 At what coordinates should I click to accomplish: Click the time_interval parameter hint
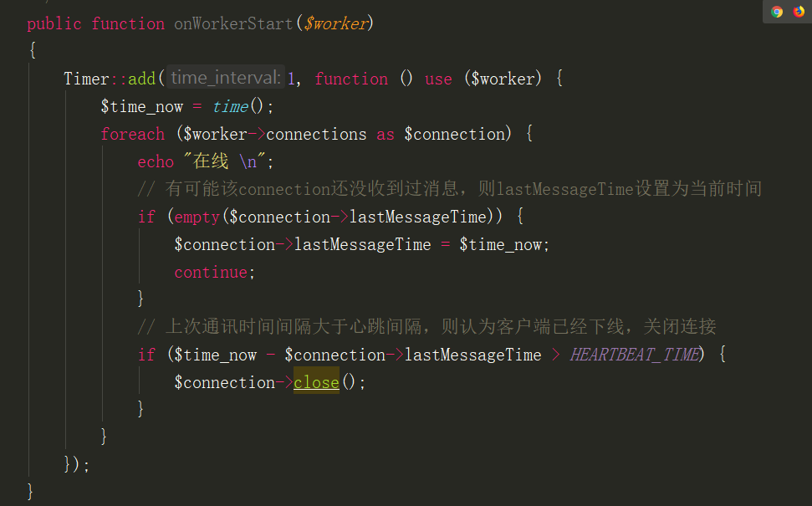tap(225, 79)
